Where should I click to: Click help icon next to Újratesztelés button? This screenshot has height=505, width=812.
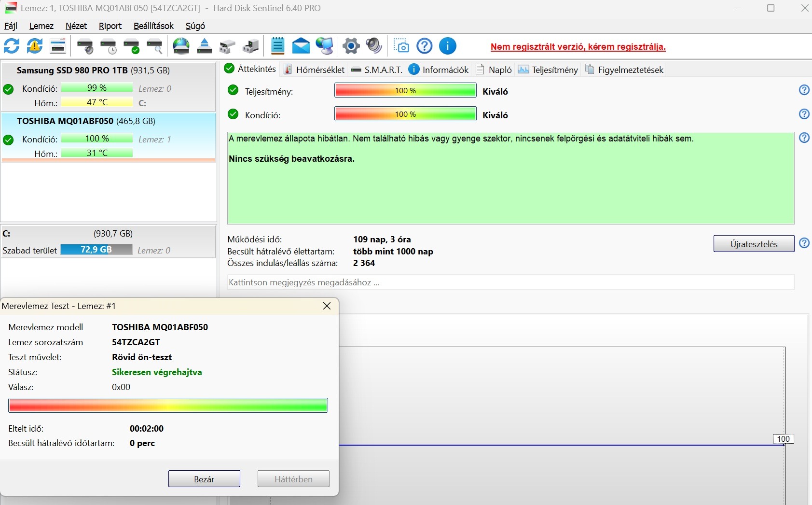click(x=804, y=243)
